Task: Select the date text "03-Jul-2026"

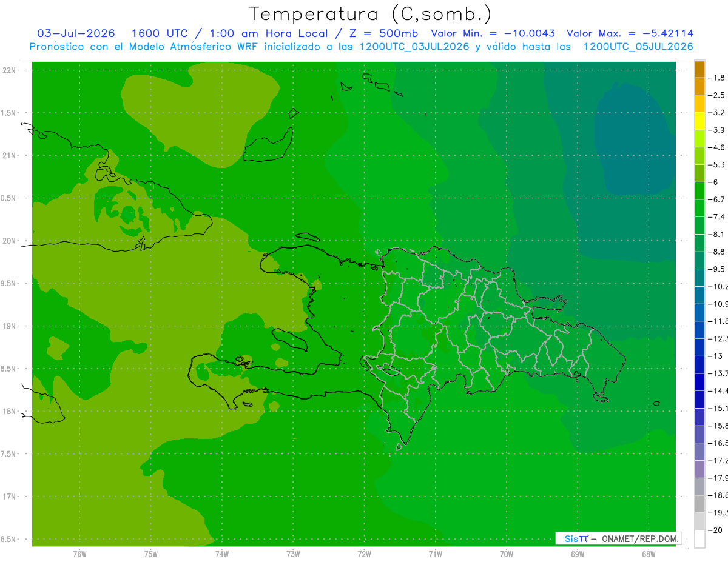Action: tap(76, 33)
